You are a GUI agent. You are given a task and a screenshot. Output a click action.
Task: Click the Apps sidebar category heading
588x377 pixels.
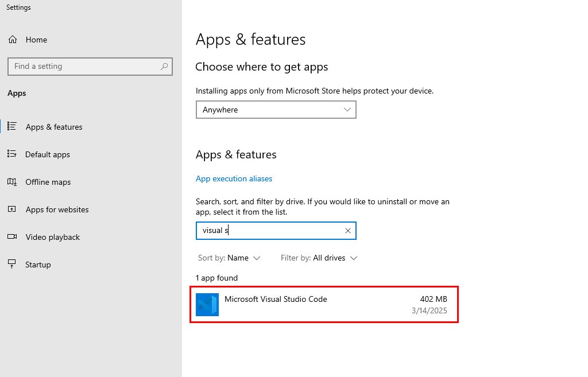(17, 94)
